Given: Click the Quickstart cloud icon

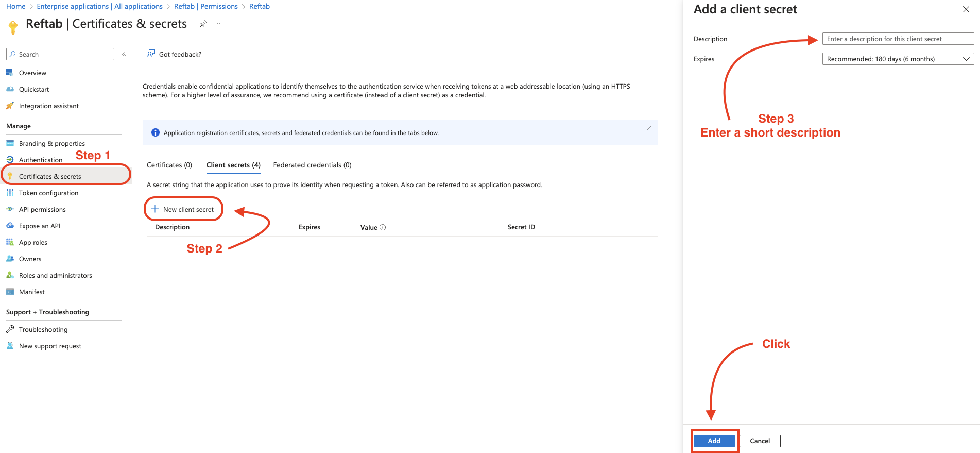Looking at the screenshot, I should pos(10,89).
